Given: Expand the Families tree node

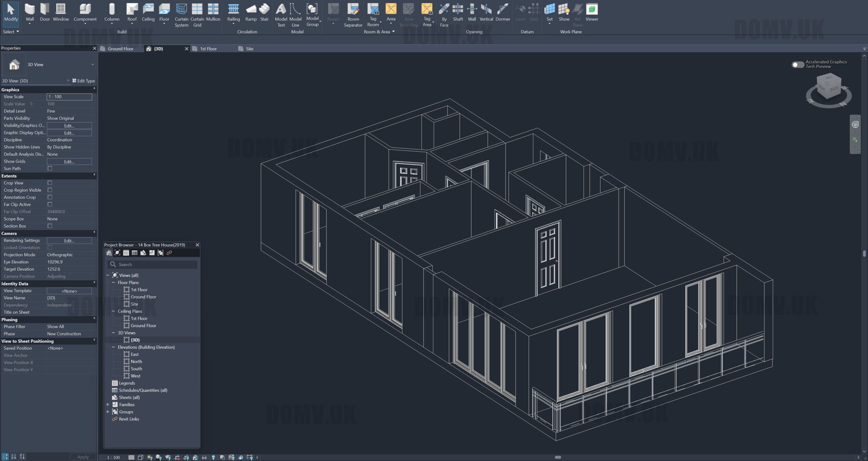Looking at the screenshot, I should click(x=108, y=404).
